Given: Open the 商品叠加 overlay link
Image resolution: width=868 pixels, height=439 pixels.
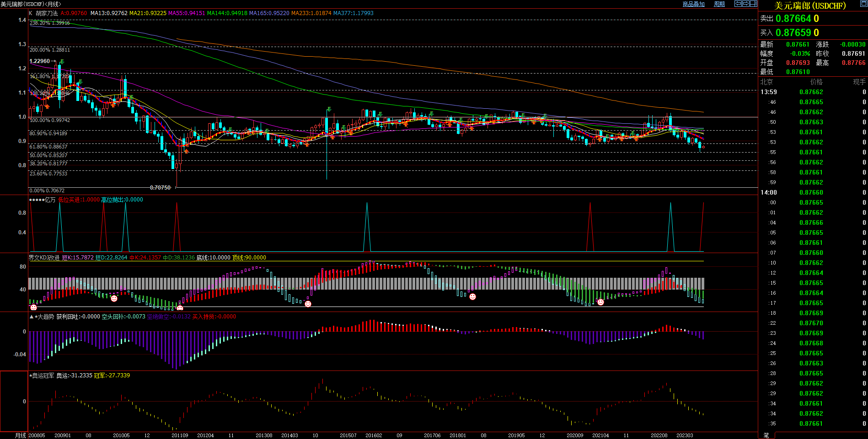Looking at the screenshot, I should point(693,4).
